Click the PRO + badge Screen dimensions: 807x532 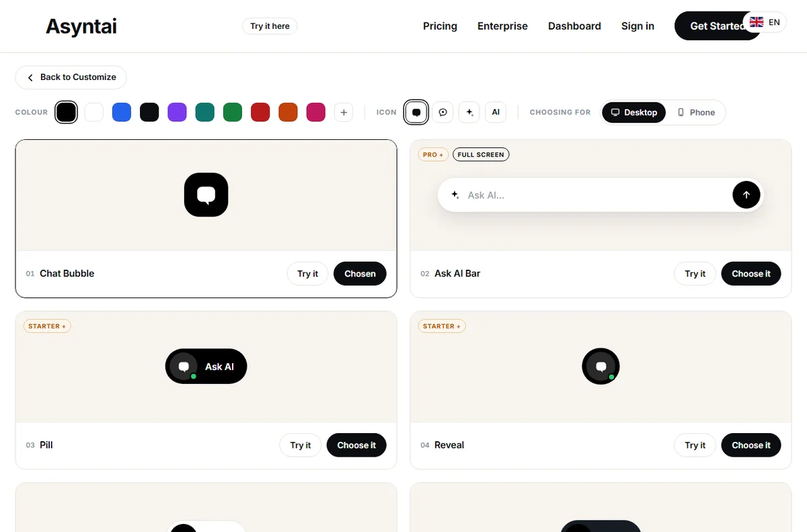coord(433,155)
